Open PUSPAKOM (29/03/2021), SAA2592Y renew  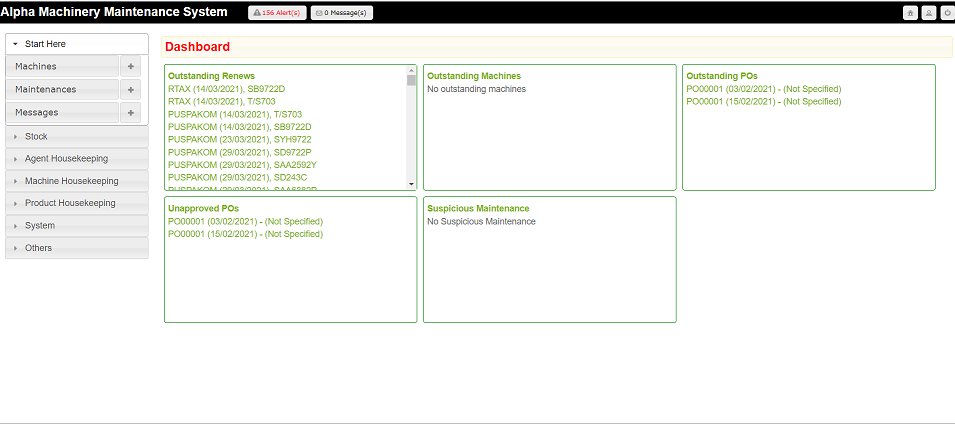click(242, 165)
